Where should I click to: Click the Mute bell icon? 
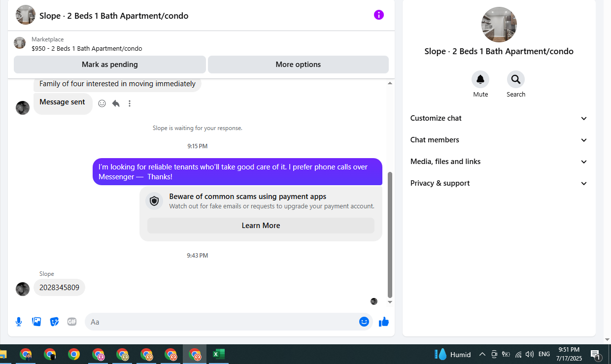pos(480,79)
